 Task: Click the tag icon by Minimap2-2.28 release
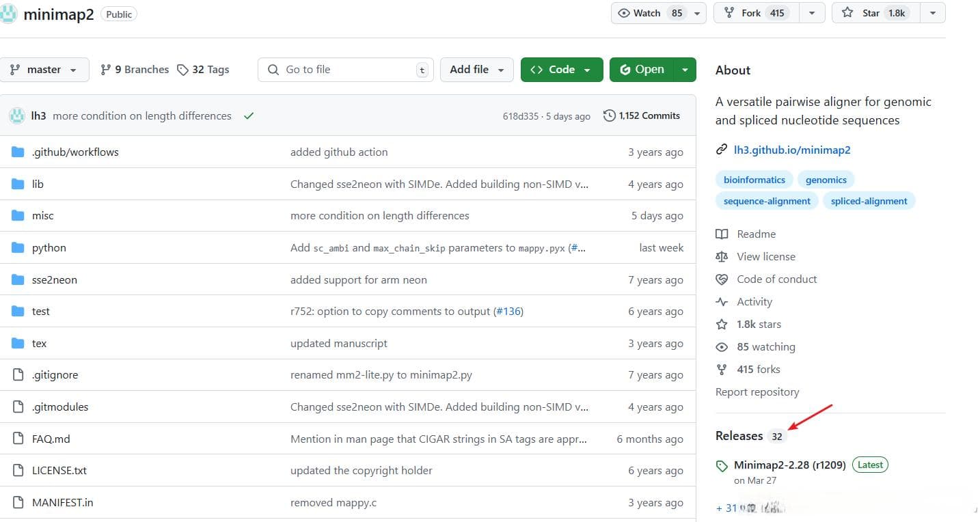pos(722,466)
